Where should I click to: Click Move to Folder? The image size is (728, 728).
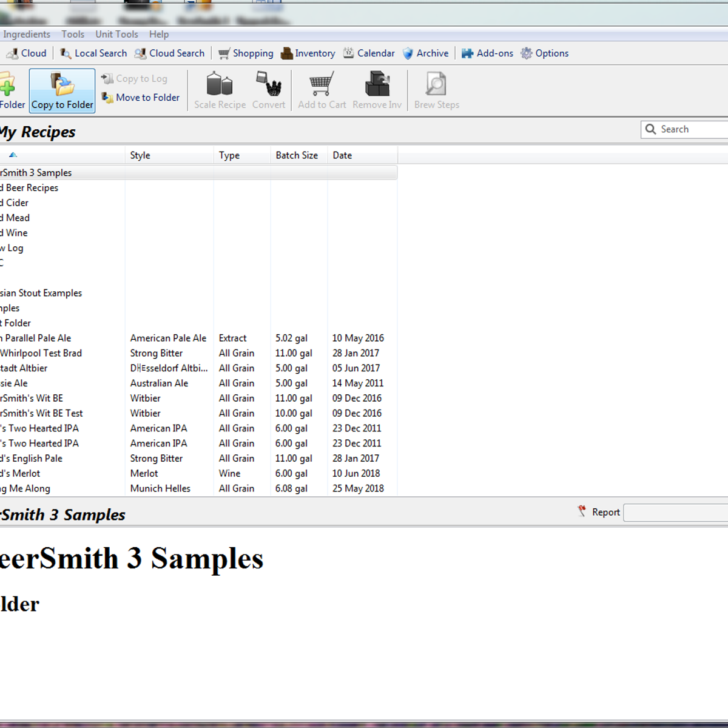pyautogui.click(x=141, y=98)
